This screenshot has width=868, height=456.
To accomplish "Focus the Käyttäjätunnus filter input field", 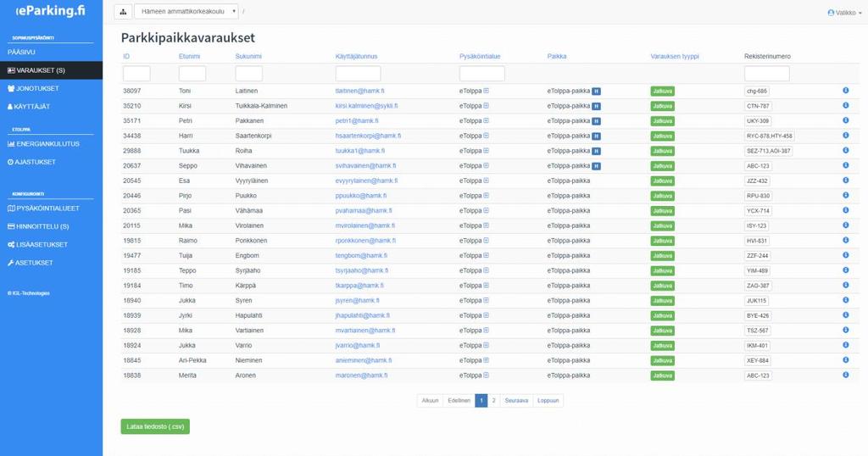I will click(359, 74).
